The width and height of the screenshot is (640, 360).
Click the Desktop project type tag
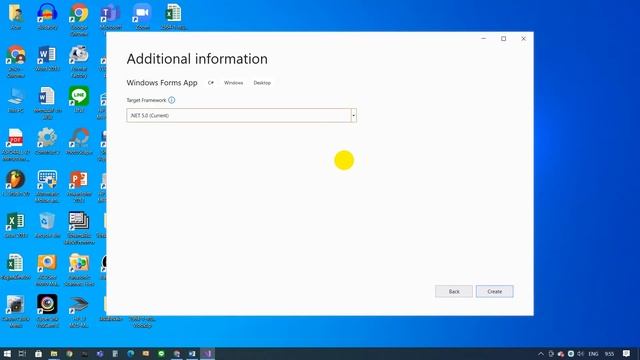(262, 83)
